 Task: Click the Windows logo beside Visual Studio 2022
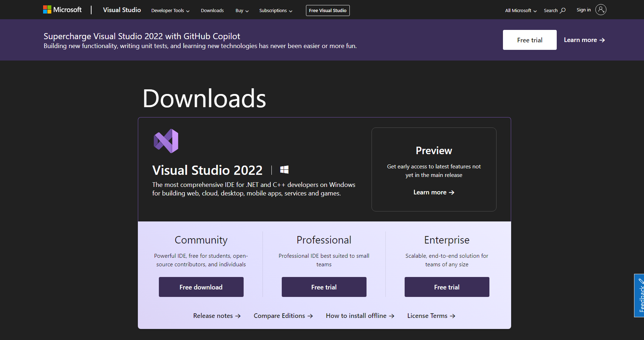click(284, 170)
